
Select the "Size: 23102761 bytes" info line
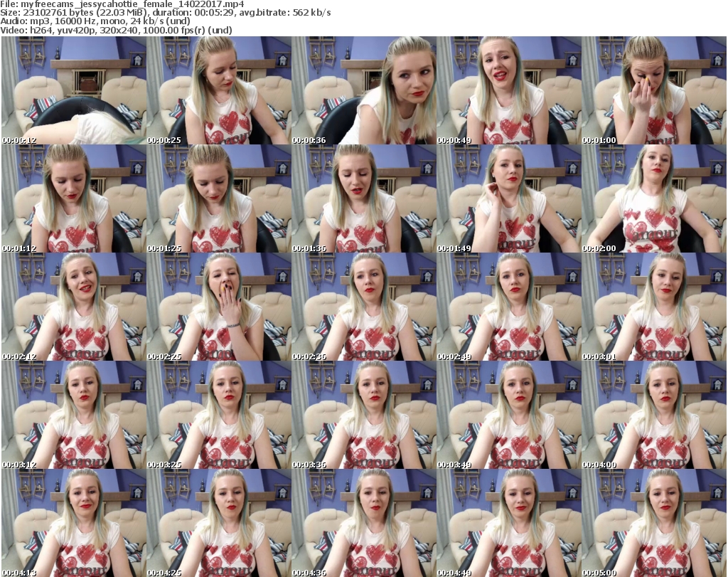coord(166,13)
